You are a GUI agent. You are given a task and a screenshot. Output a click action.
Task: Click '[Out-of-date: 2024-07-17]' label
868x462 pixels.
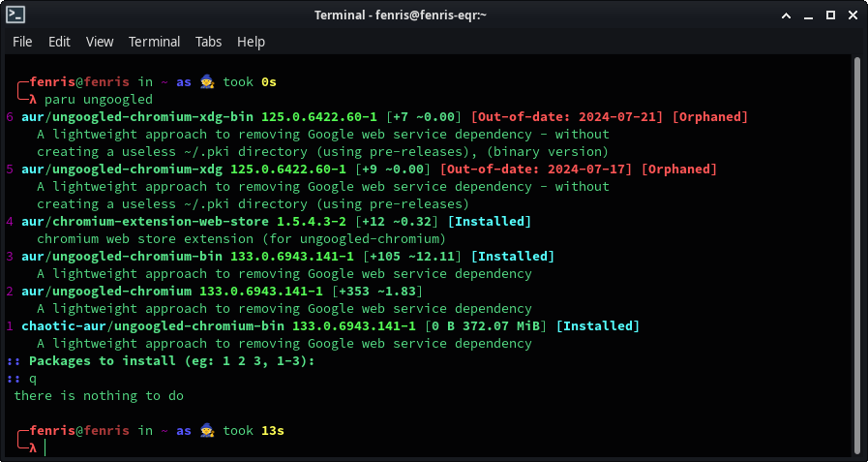[536, 169]
